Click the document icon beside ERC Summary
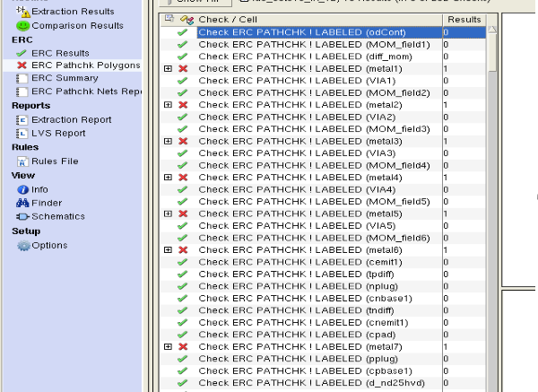 point(22,78)
